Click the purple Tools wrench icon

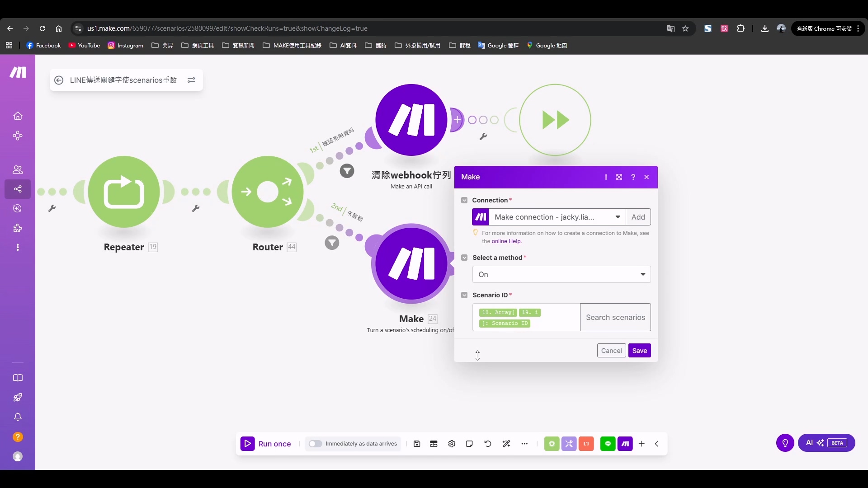coord(569,444)
